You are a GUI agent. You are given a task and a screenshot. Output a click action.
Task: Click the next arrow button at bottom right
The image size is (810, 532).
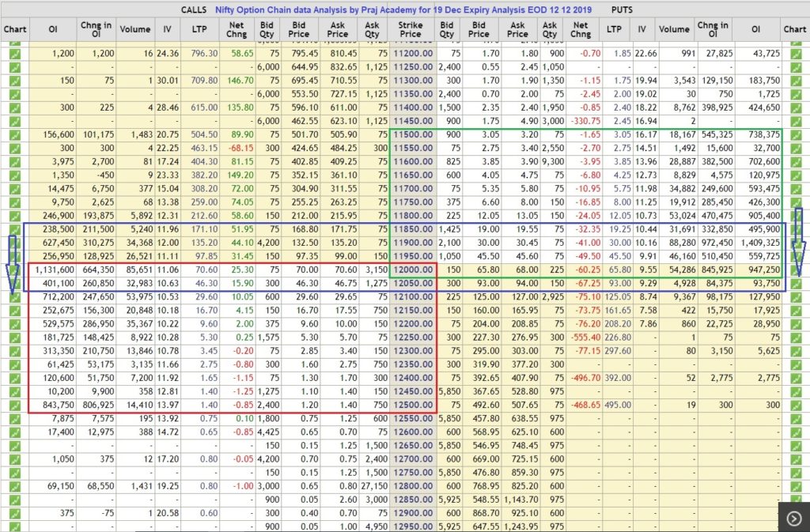tap(793, 518)
